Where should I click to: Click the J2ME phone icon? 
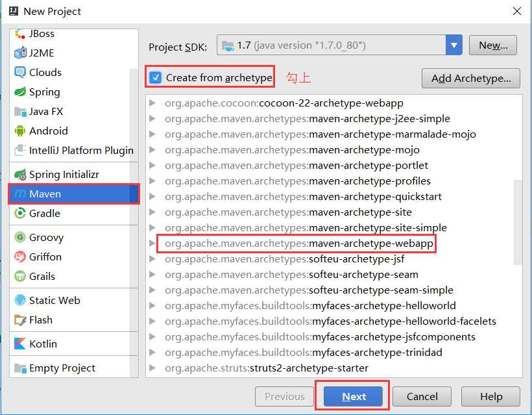pyautogui.click(x=20, y=53)
